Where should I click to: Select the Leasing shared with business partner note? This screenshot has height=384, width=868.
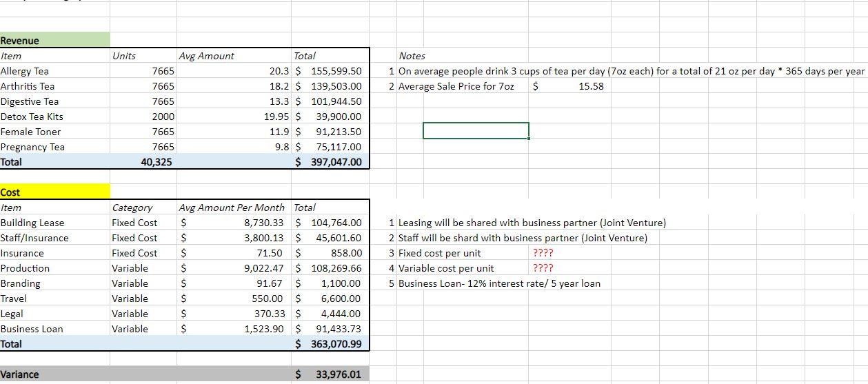coord(532,223)
